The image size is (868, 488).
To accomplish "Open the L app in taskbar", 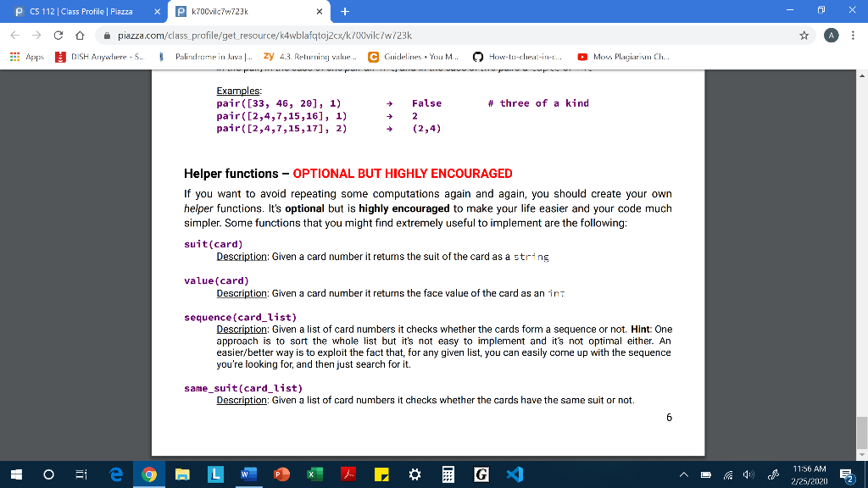I will tap(215, 474).
